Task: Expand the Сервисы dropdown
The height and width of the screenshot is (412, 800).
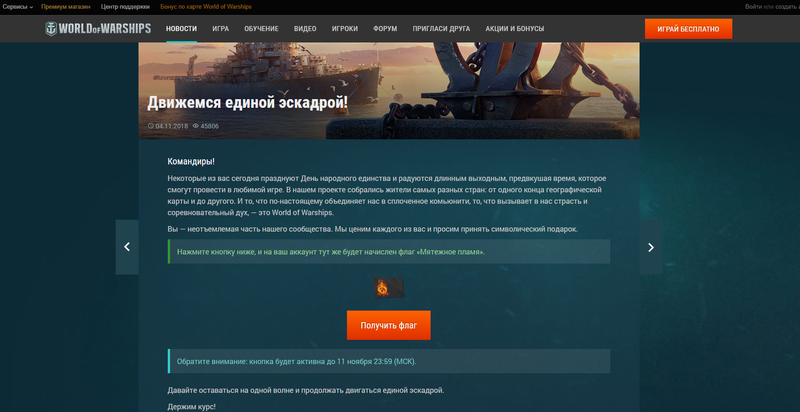Action: (17, 6)
